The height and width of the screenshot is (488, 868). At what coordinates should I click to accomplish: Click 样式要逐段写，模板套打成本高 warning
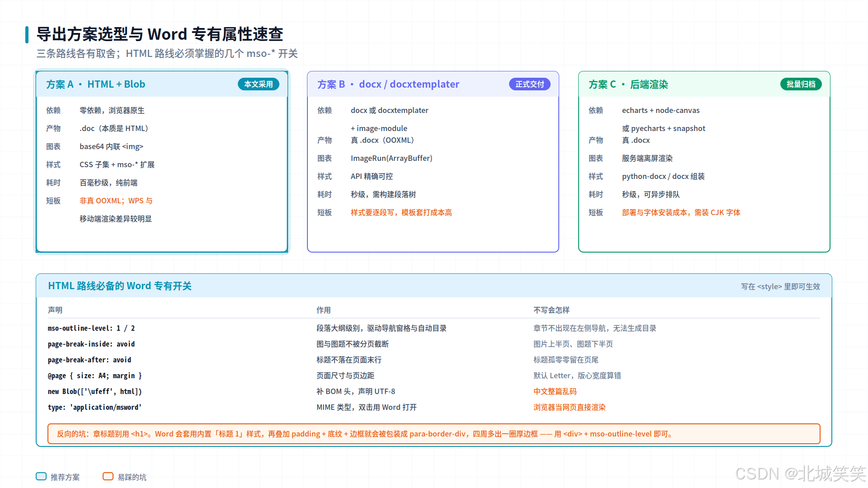[401, 212]
